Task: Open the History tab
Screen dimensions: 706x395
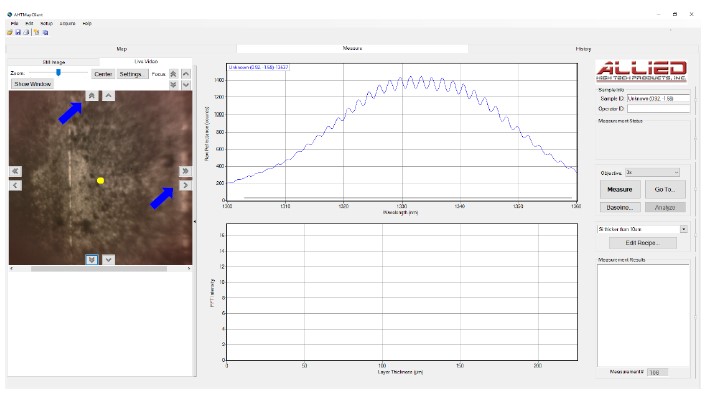Action: tap(583, 49)
